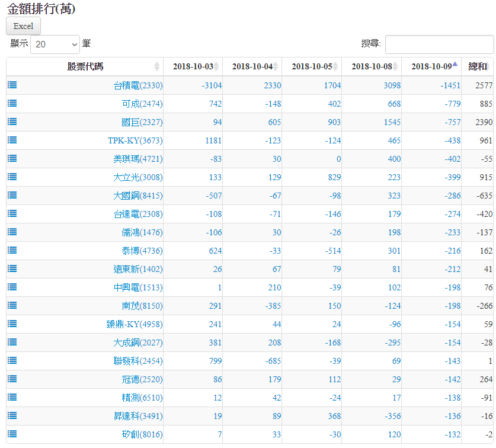The width and height of the screenshot is (496, 448).
Task: Click the list icon in the TPK-KY(3673) row
Action: 12,140
